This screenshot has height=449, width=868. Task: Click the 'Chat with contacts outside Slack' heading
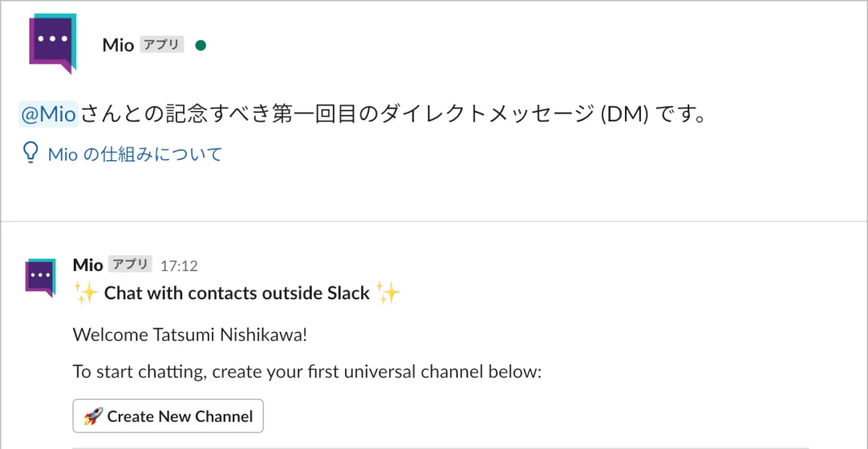pyautogui.click(x=237, y=293)
